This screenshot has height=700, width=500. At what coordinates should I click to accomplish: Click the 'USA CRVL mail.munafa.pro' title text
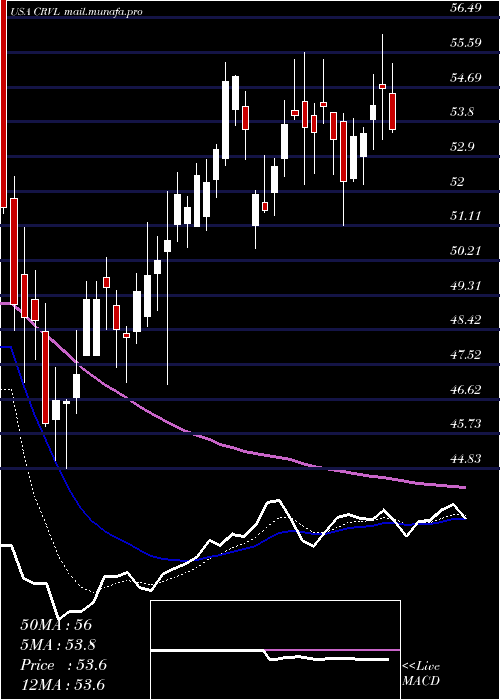click(75, 12)
